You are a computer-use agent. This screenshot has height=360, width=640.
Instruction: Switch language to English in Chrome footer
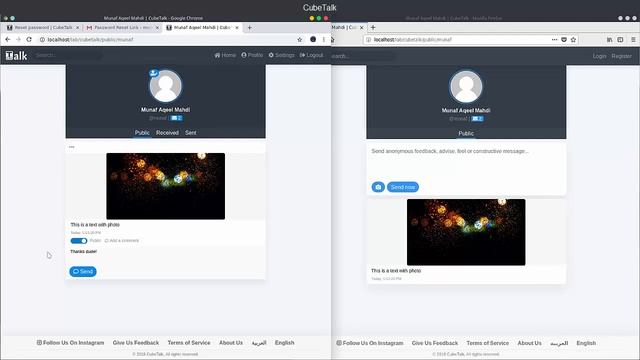284,343
